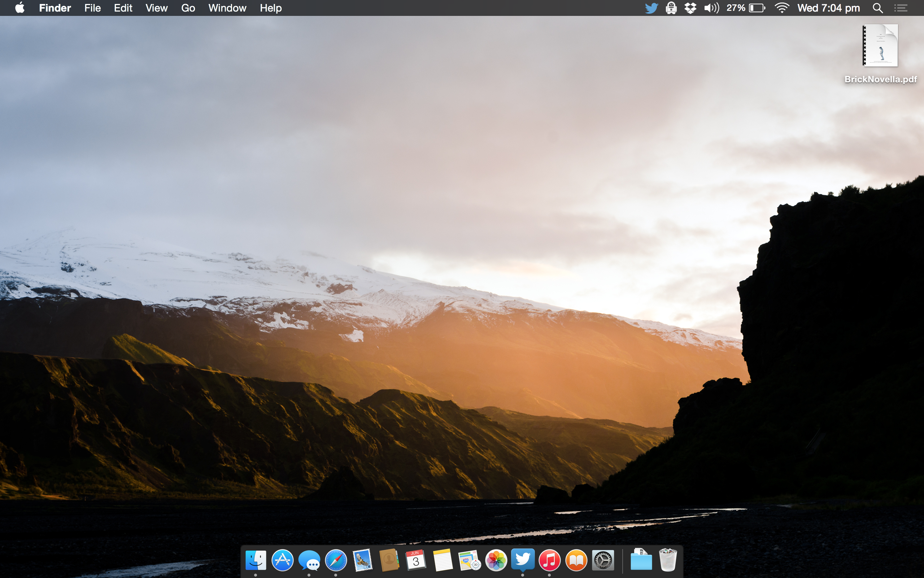Open the File menu
This screenshot has width=924, height=578.
point(92,8)
